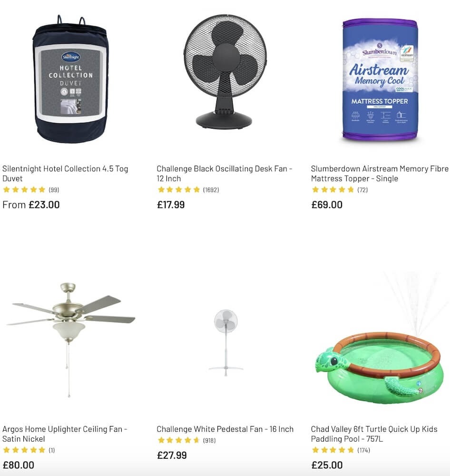Click the From £23.00 duvet price
450x476 pixels.
31,205
